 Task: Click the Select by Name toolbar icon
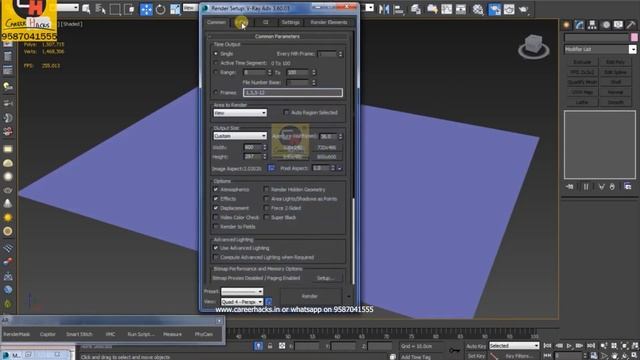100,9
